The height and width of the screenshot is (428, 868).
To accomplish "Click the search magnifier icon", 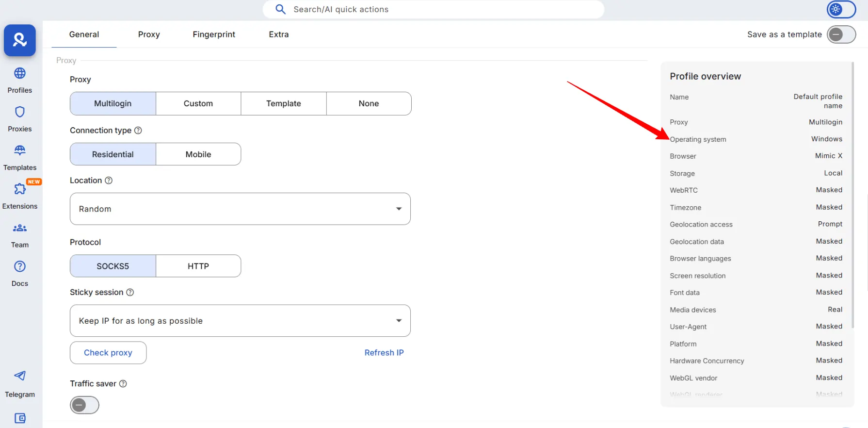I will [280, 9].
